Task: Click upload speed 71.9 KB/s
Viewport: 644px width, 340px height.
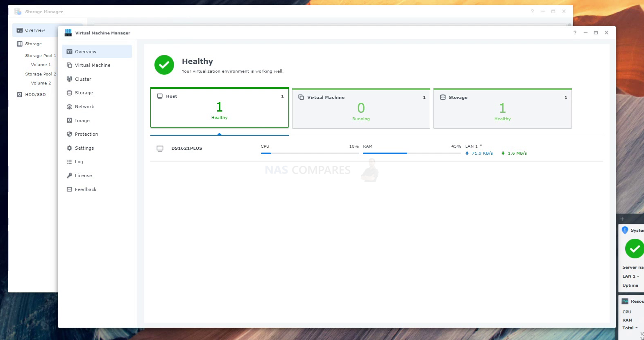Action: (x=479, y=153)
